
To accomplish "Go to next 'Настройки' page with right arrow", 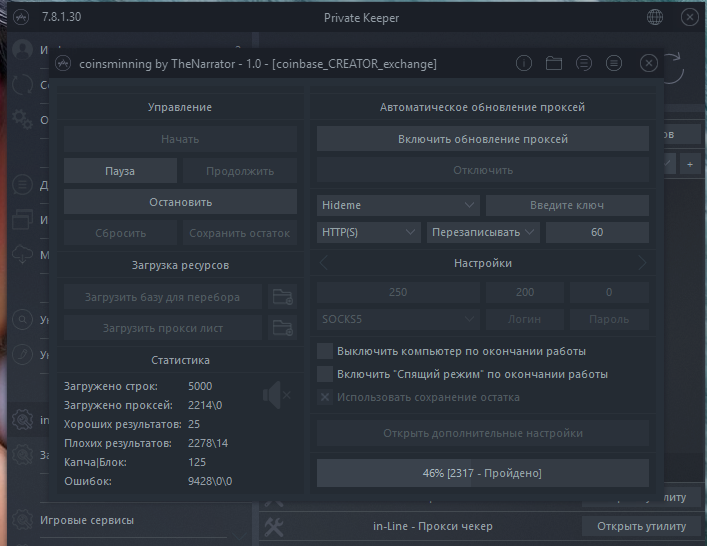I will point(641,263).
